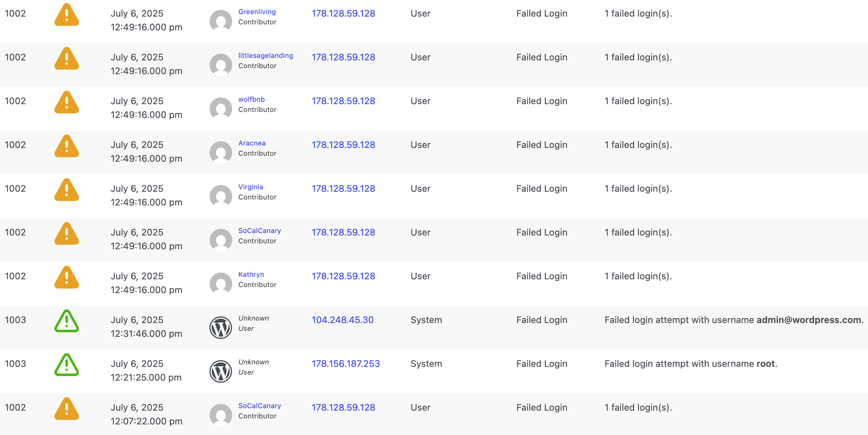Click the WordPress logo beside IP 104.248.45.30
This screenshot has height=435, width=868.
click(221, 328)
